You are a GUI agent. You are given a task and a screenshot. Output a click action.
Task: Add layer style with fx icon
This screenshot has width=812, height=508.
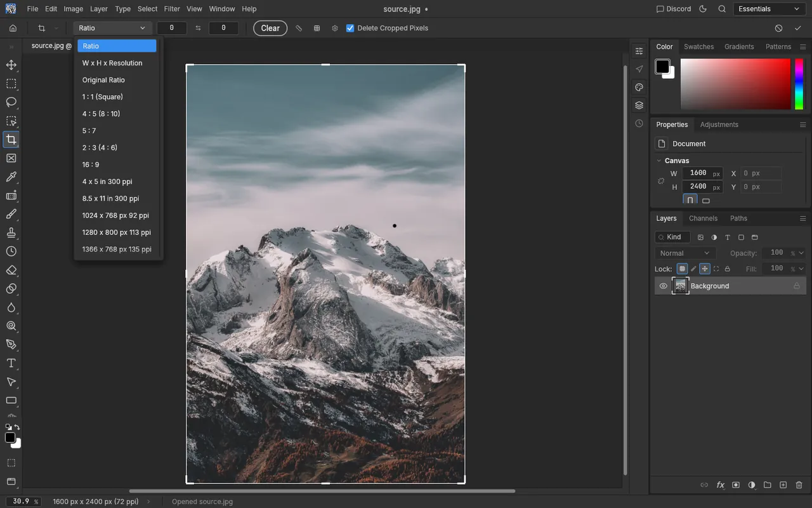tap(721, 485)
